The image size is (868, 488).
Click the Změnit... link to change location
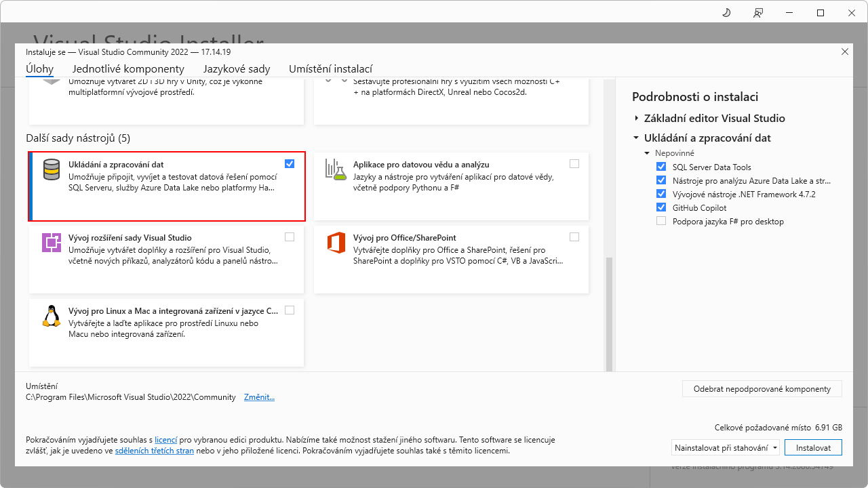pos(258,396)
